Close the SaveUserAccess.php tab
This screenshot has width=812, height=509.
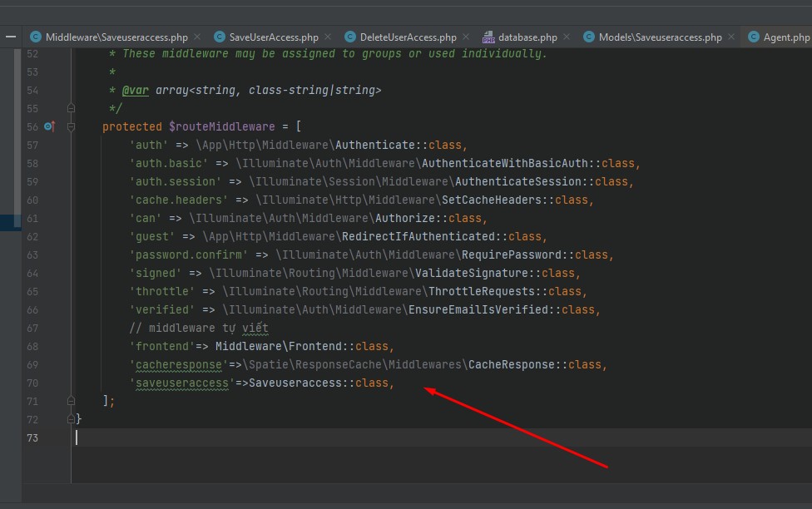click(x=328, y=37)
